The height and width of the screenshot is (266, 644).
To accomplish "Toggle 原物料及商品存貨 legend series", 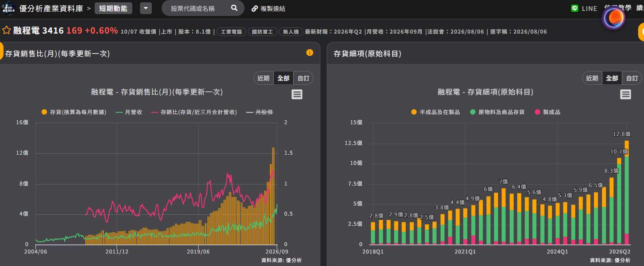I will pyautogui.click(x=497, y=112).
